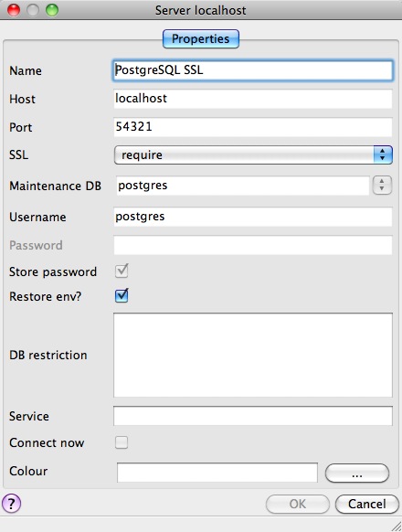Focus the Service text field
This screenshot has width=402, height=532.
[253, 416]
